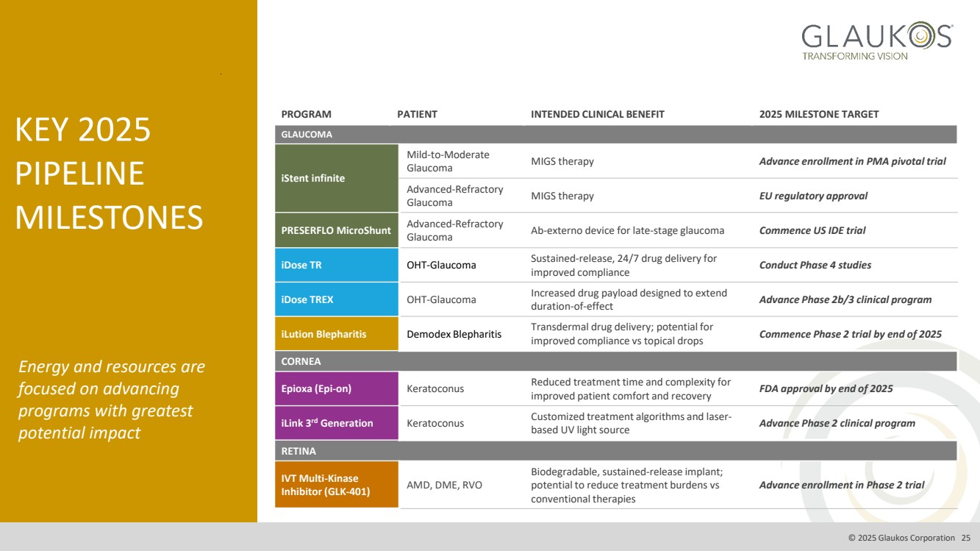Click the RETINA section header row

coord(616,451)
